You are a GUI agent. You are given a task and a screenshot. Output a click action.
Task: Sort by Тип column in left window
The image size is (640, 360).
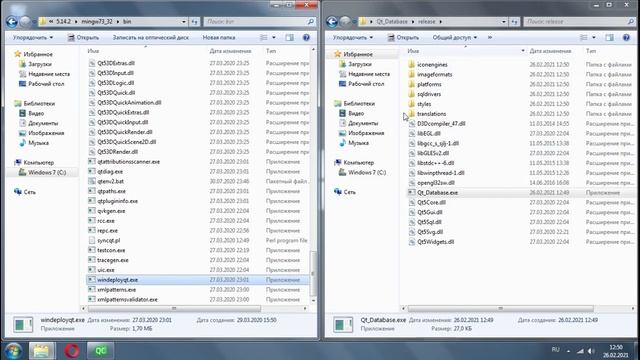coord(271,51)
